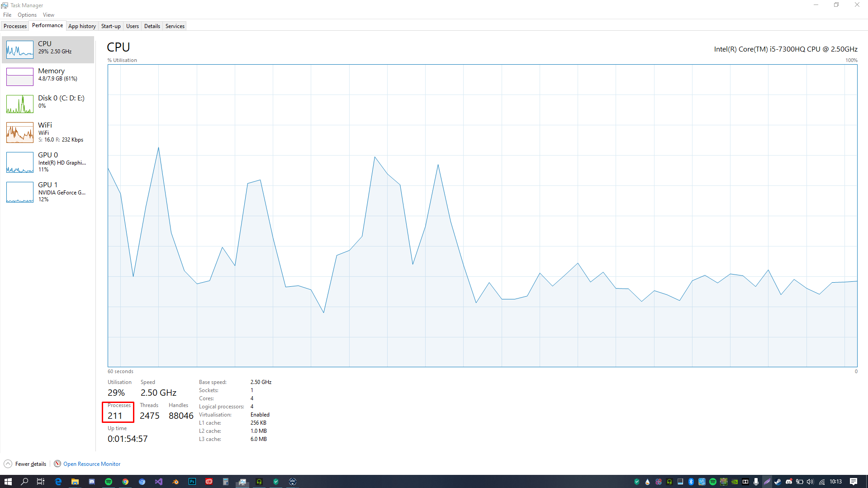Click the 29% utilisation value
Image resolution: width=868 pixels, height=488 pixels.
point(116,393)
